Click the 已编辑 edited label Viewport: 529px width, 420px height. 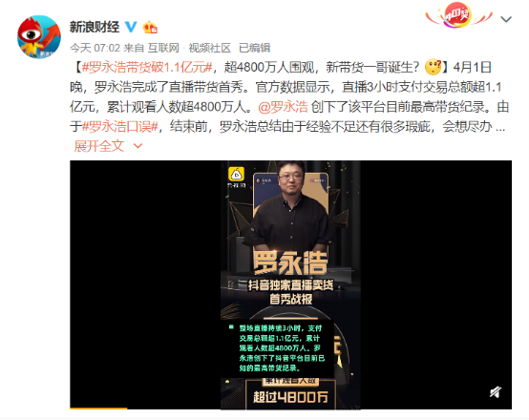coord(255,48)
